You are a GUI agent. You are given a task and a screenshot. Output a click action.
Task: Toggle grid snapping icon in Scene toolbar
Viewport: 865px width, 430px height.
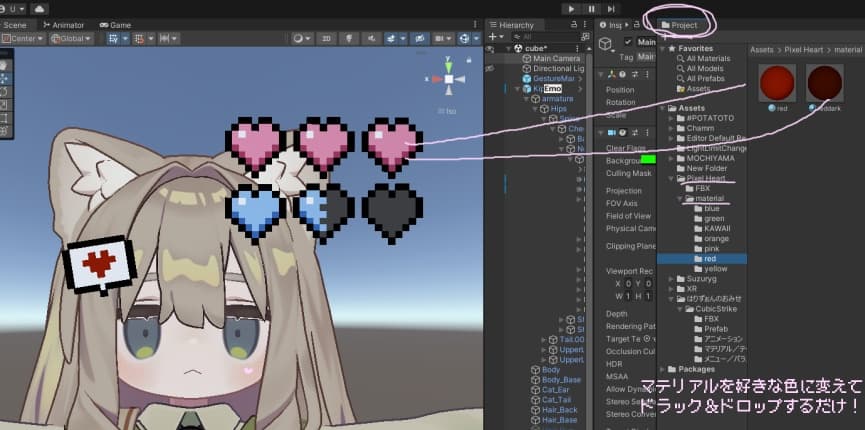139,39
